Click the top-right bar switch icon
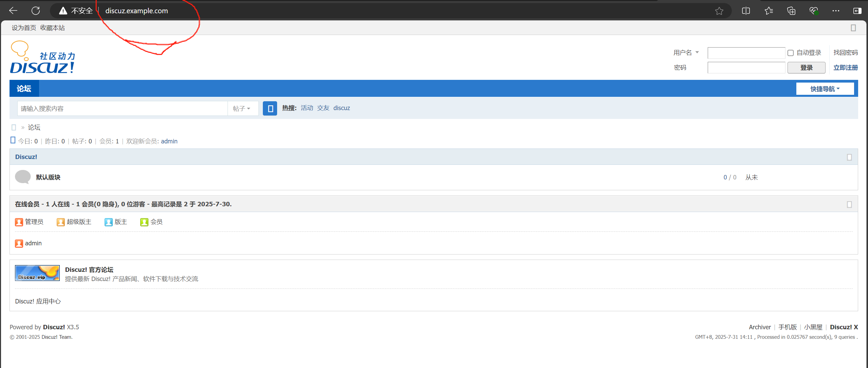Image resolution: width=868 pixels, height=368 pixels. pyautogui.click(x=853, y=28)
